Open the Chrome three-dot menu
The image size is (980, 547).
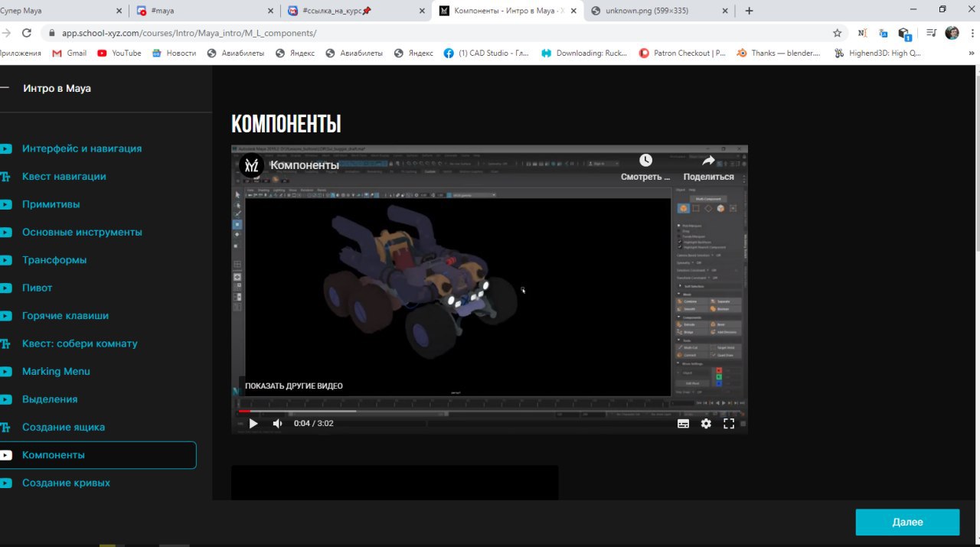click(x=972, y=33)
